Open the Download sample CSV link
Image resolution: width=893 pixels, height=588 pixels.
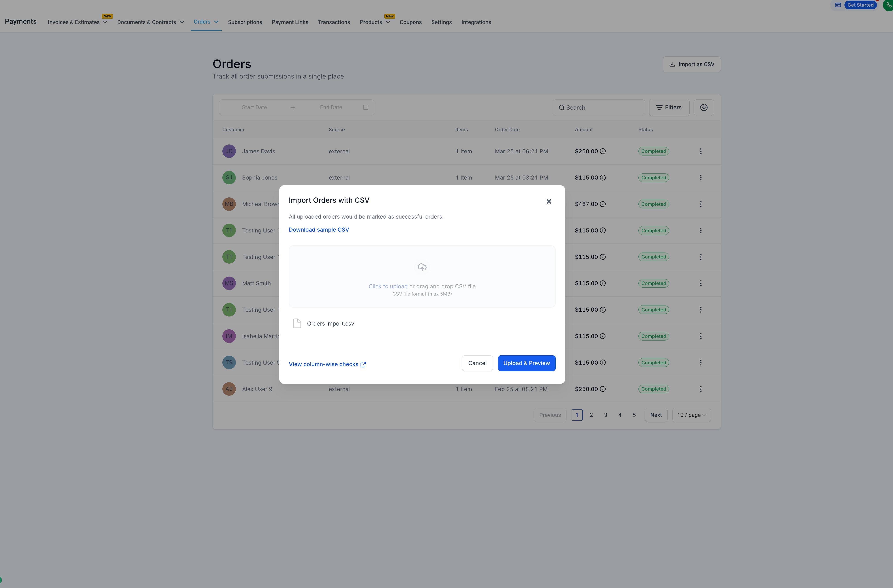(319, 230)
